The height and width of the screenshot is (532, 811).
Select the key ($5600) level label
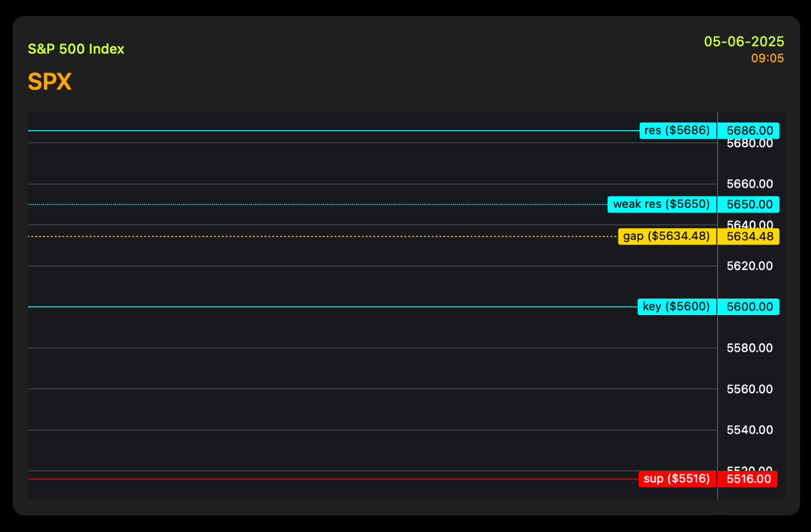coord(676,307)
